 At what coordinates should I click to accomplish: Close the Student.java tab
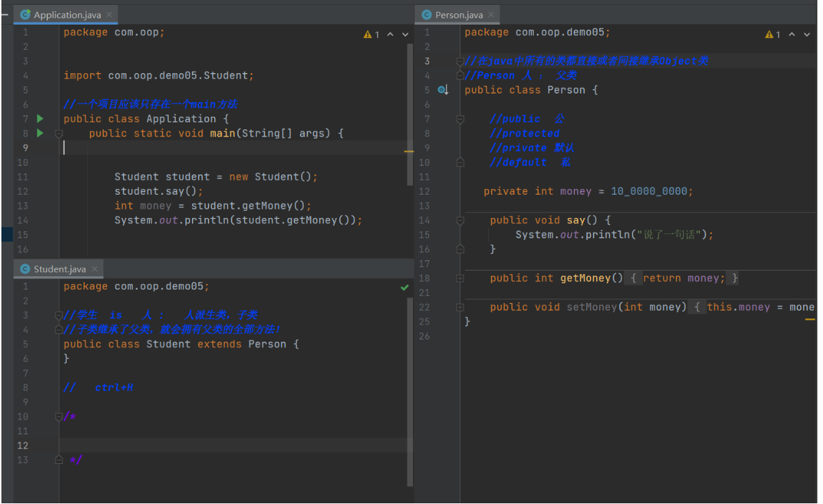[x=94, y=269]
